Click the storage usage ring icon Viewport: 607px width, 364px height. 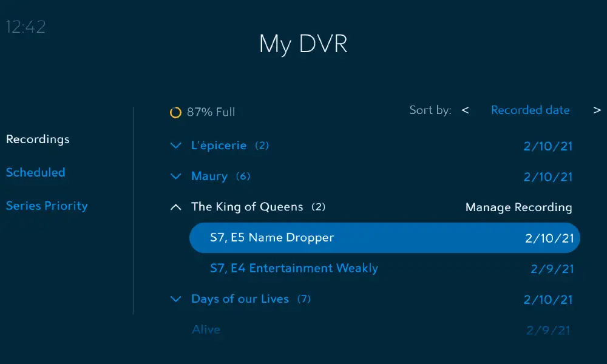coord(175,112)
